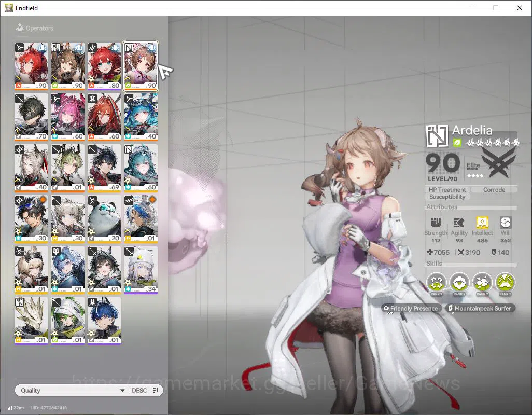The width and height of the screenshot is (532, 415).
Task: Maximize the Endfield window
Action: click(x=495, y=8)
